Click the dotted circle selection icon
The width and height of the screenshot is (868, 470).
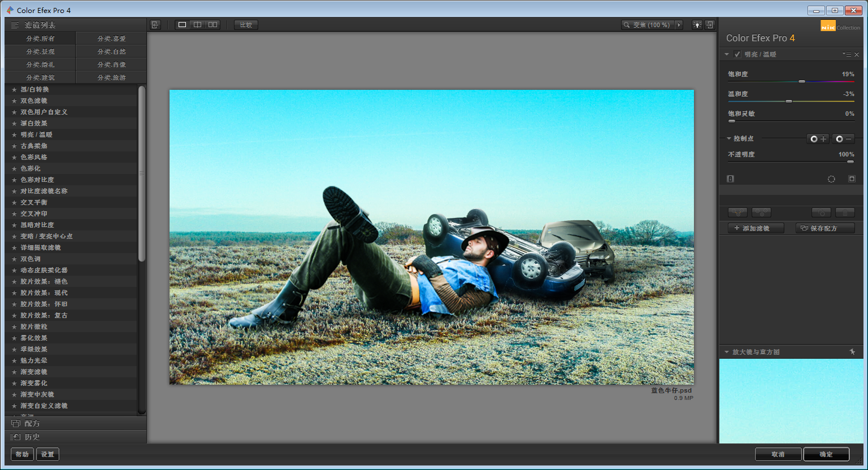[831, 179]
